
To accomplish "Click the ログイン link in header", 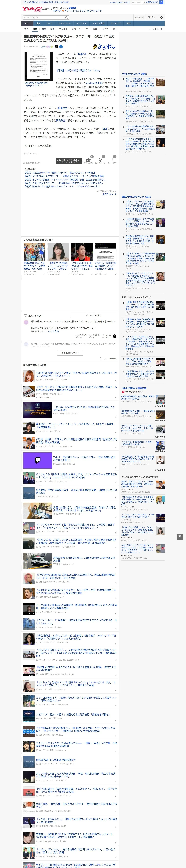I will [x=57, y=11].
